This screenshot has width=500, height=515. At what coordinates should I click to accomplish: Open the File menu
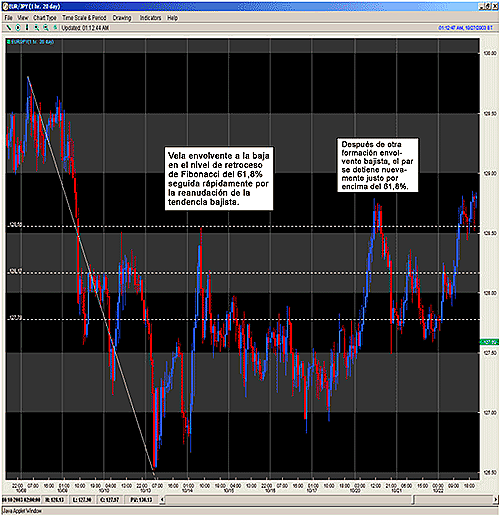[x=9, y=18]
